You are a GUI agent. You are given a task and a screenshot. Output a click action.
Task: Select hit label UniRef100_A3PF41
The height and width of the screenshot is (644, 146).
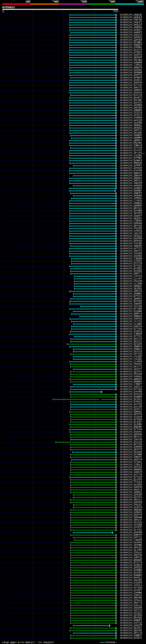pyautogui.click(x=131, y=557)
